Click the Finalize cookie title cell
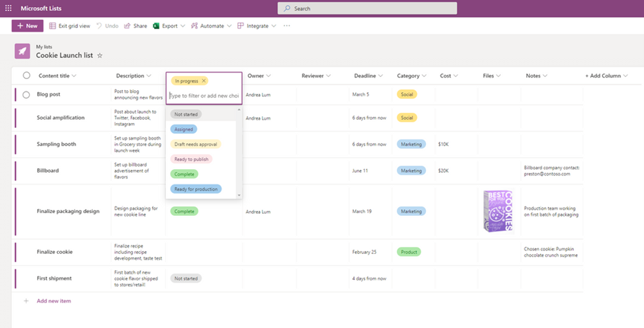Viewport: 644px width, 328px height. tap(54, 252)
